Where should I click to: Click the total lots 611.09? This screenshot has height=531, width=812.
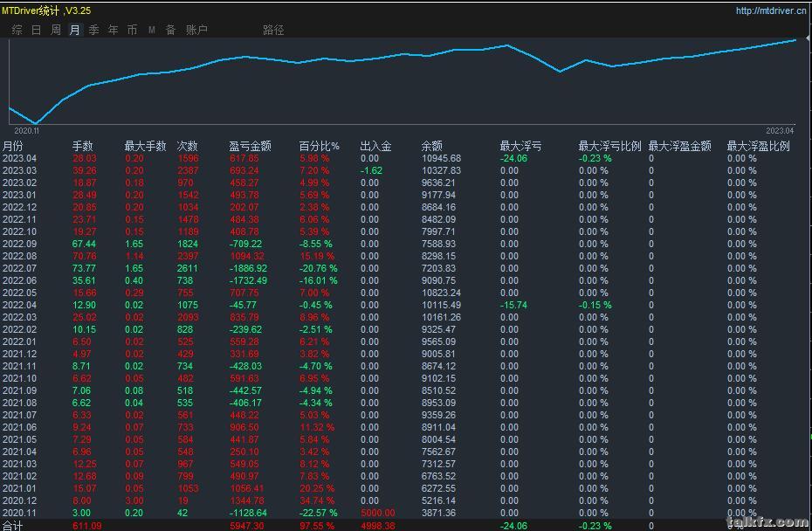coord(87,526)
